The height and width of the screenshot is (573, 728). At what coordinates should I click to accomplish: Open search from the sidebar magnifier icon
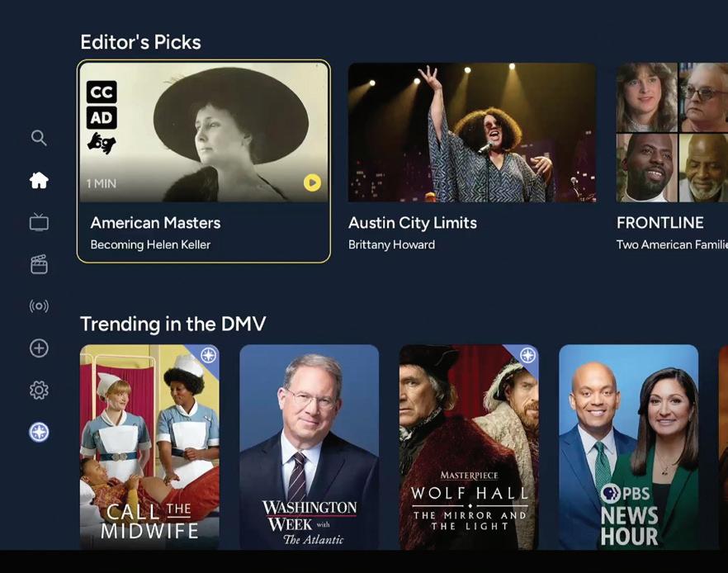pos(39,138)
